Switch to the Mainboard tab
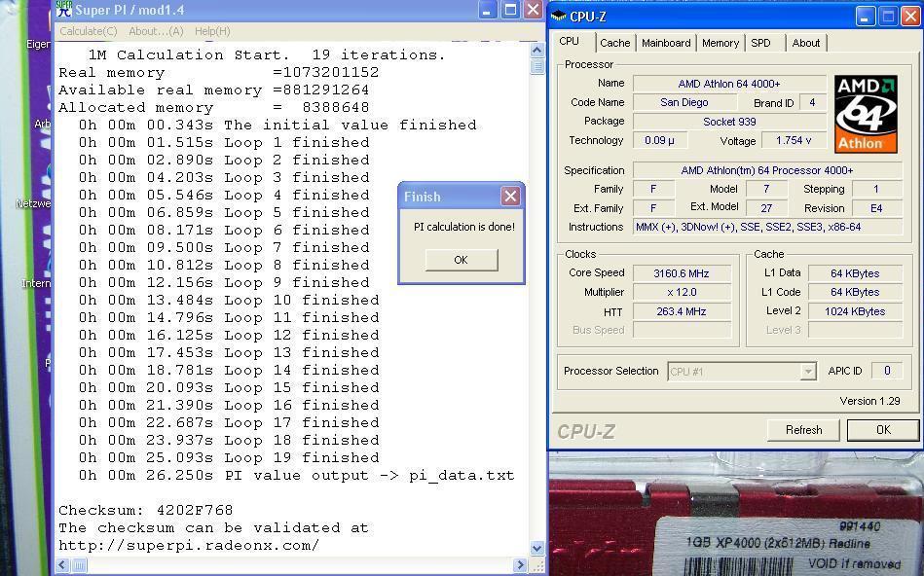 coord(666,43)
